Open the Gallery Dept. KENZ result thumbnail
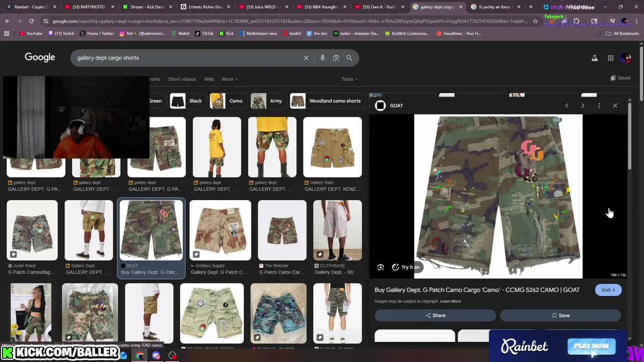This screenshot has width=644, height=362. pyautogui.click(x=333, y=147)
